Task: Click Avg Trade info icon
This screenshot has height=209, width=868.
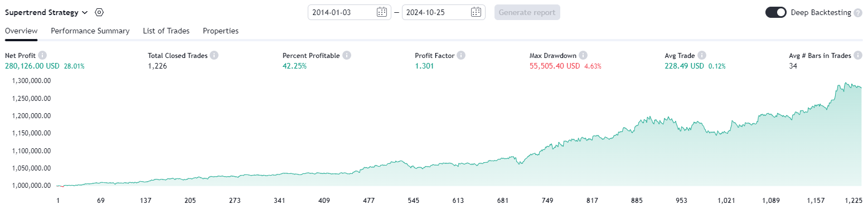Action: point(702,56)
